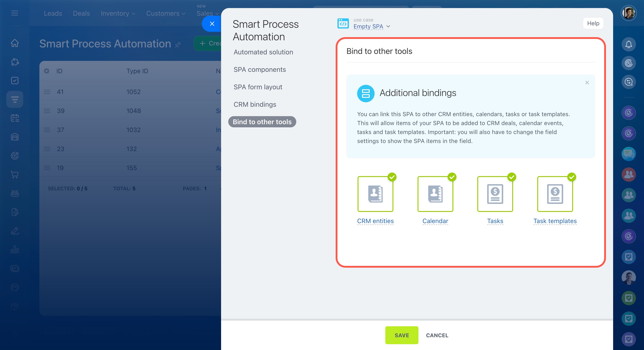Click the CANCEL button
The width and height of the screenshot is (644, 350).
tap(437, 335)
